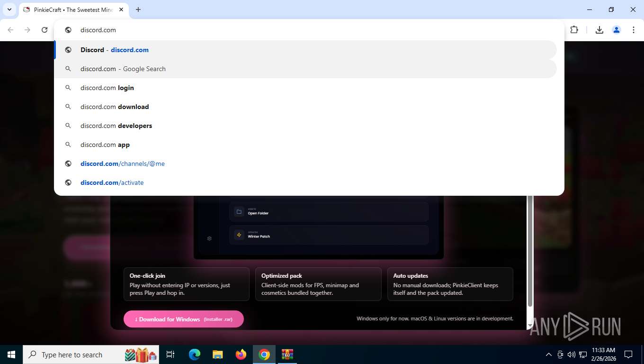This screenshot has height=364, width=644.
Task: Click the browser back arrow
Action: coord(10,30)
